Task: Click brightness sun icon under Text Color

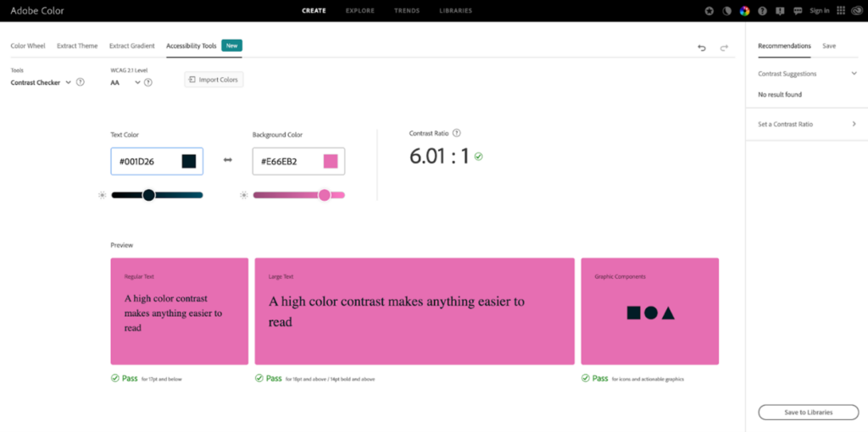Action: [x=102, y=196]
